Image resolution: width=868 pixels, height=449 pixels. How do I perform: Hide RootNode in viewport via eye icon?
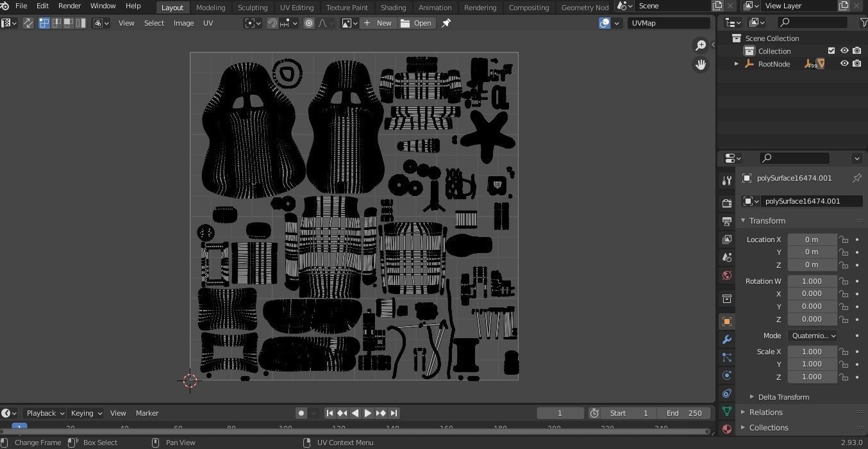point(844,64)
